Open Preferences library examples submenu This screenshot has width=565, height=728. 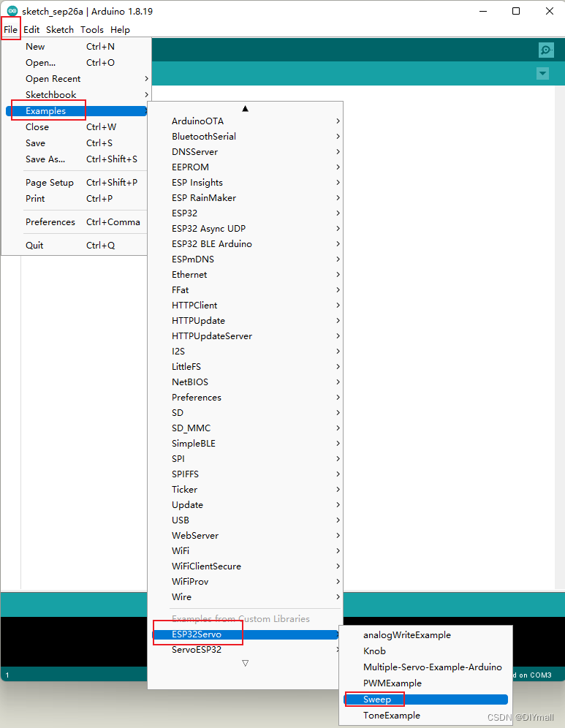246,397
